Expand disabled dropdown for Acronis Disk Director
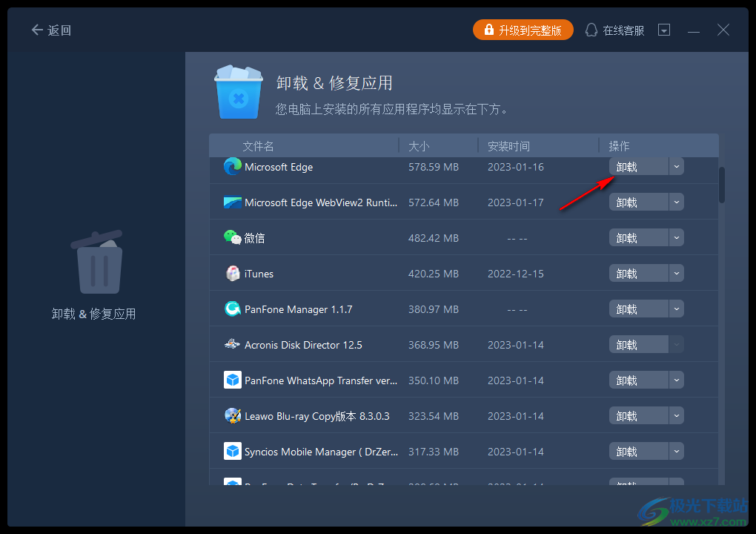Screen dimensions: 756x534 677,345
